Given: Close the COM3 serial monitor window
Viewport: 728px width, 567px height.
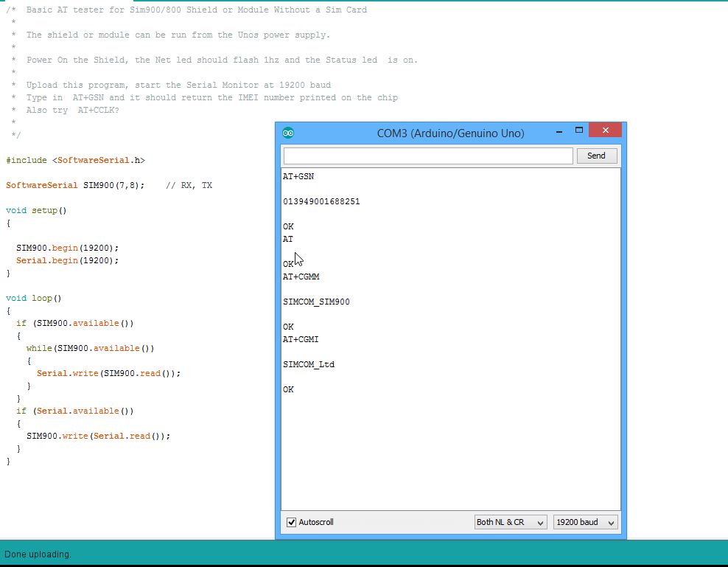Looking at the screenshot, I should [605, 130].
